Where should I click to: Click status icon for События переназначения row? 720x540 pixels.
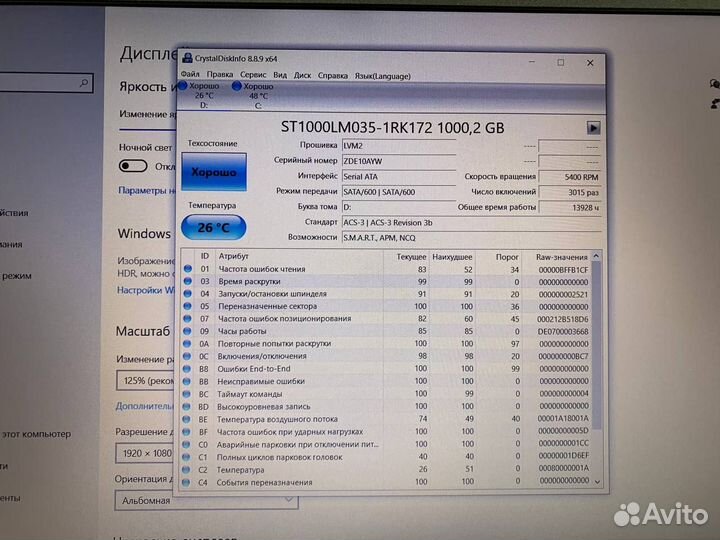(186, 483)
